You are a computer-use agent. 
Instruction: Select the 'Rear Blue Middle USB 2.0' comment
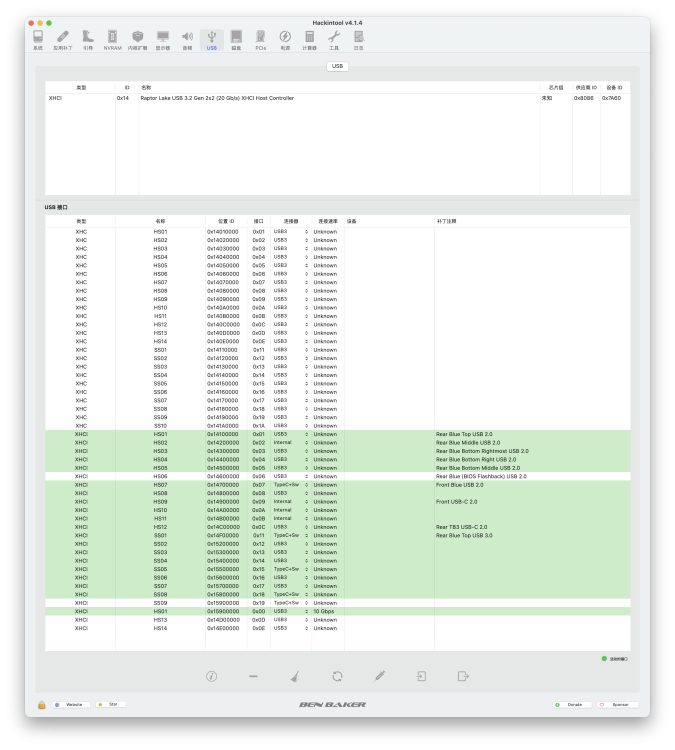[x=468, y=443]
